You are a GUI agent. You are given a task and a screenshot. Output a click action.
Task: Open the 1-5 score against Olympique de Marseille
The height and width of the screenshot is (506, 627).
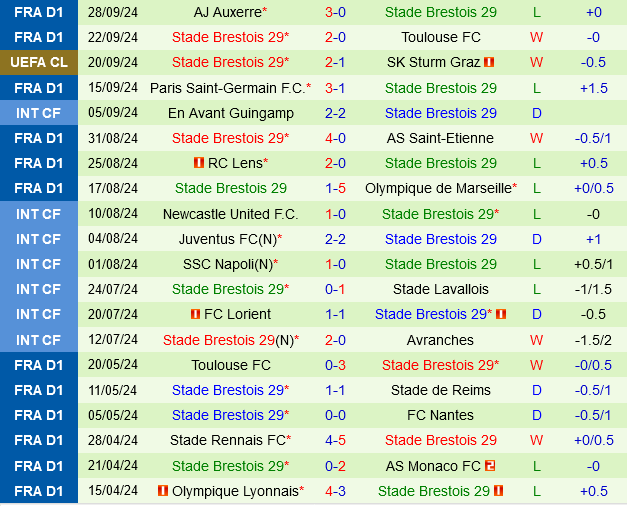tap(335, 188)
